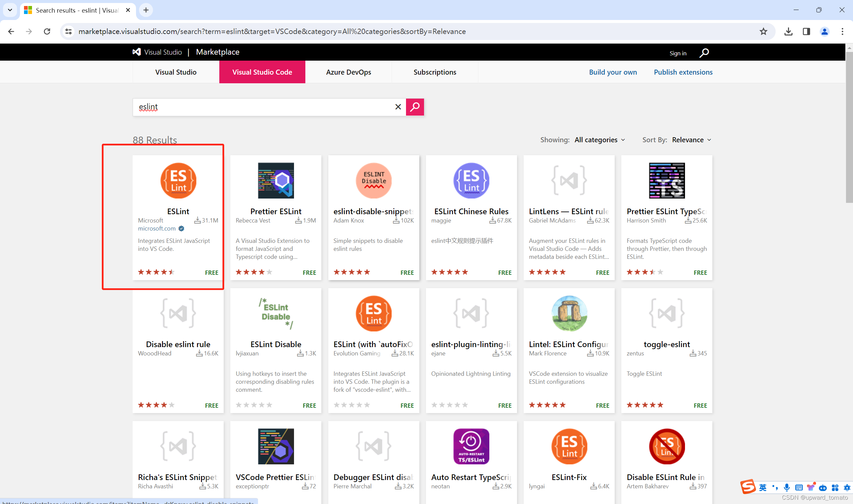Click the Publish extensions link
The image size is (853, 504).
[683, 72]
